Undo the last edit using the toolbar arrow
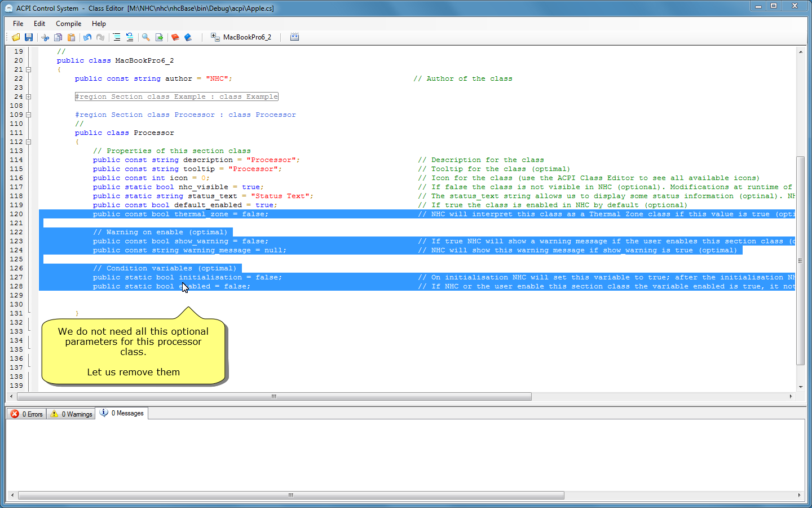Viewport: 812px width, 508px height. (x=87, y=37)
